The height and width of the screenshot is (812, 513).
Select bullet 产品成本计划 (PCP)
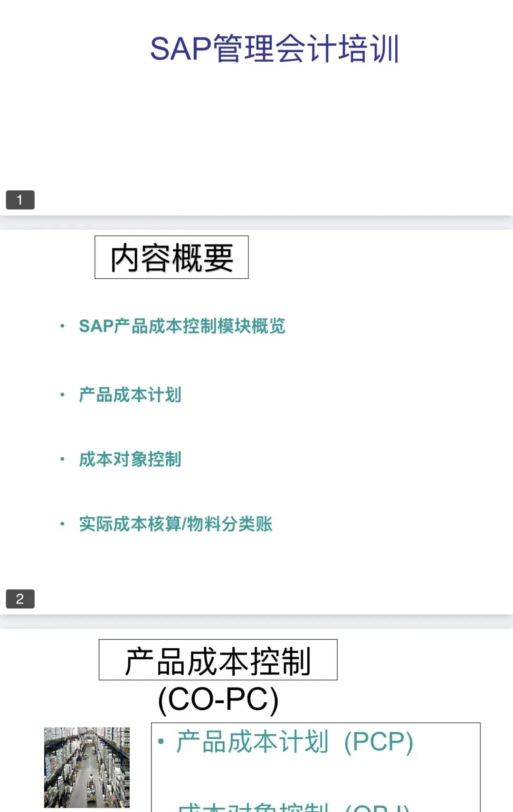[x=294, y=742]
